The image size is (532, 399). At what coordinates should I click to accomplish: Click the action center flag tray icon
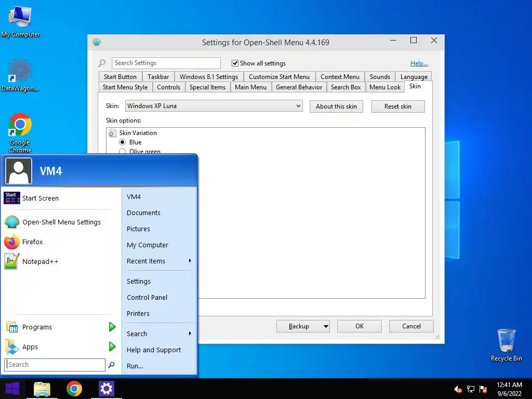click(483, 389)
